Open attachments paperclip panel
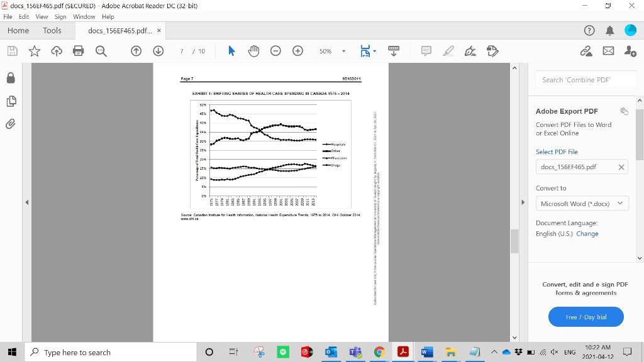 click(x=11, y=124)
